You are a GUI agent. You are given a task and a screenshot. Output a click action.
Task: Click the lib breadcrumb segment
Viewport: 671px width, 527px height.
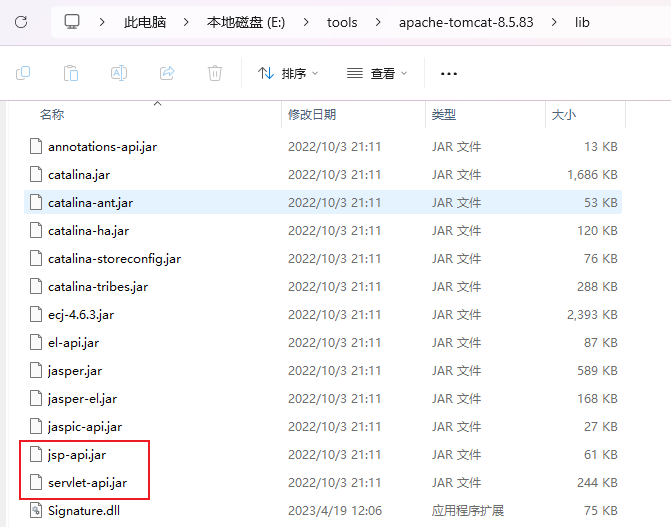pos(582,22)
